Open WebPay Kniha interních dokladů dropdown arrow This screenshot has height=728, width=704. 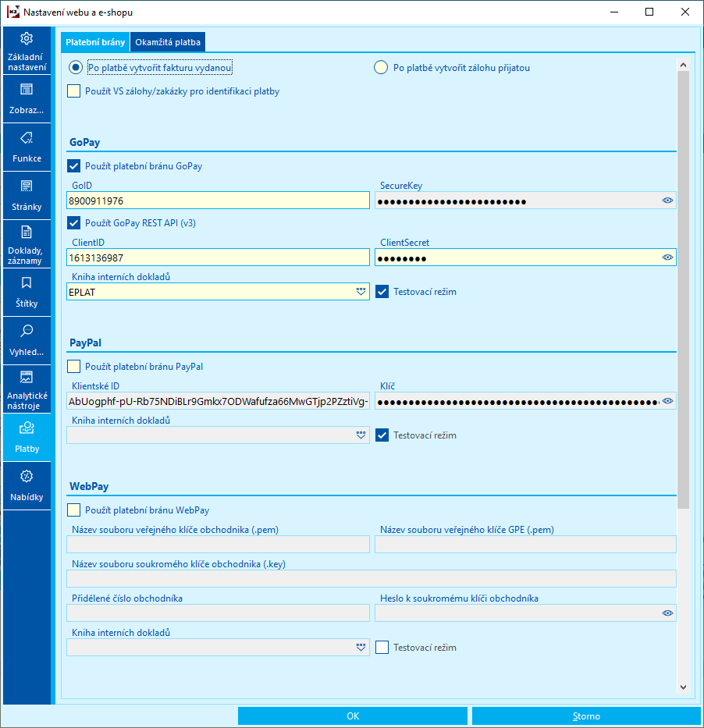coord(361,647)
